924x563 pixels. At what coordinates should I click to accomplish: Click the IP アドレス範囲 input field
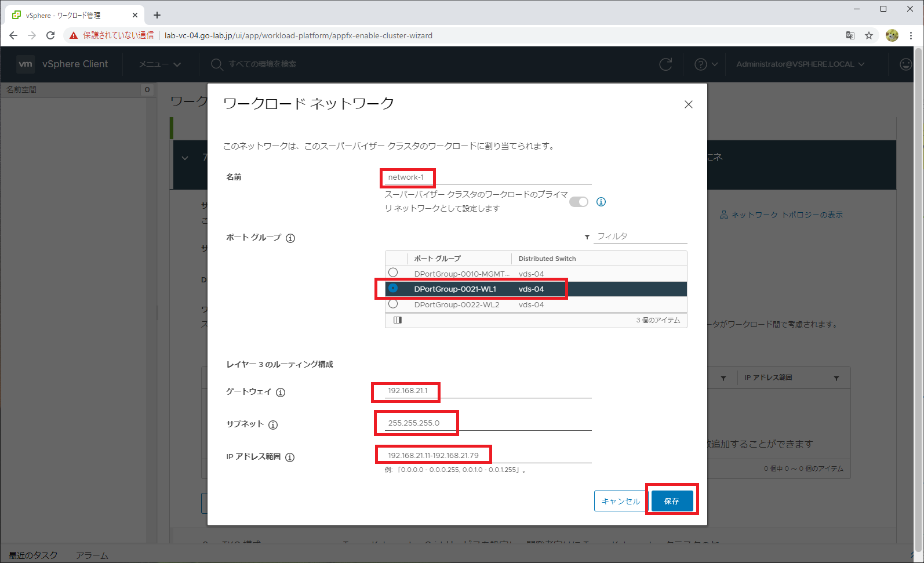click(x=488, y=456)
